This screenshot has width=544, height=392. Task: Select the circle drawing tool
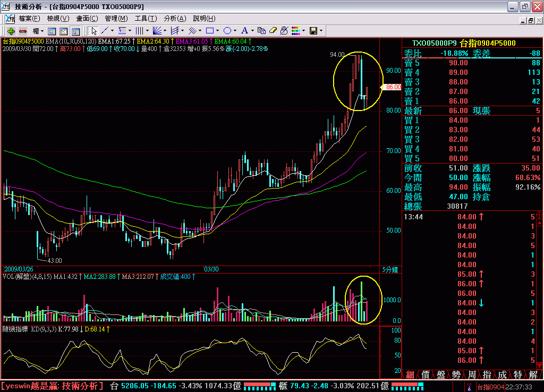click(x=227, y=31)
